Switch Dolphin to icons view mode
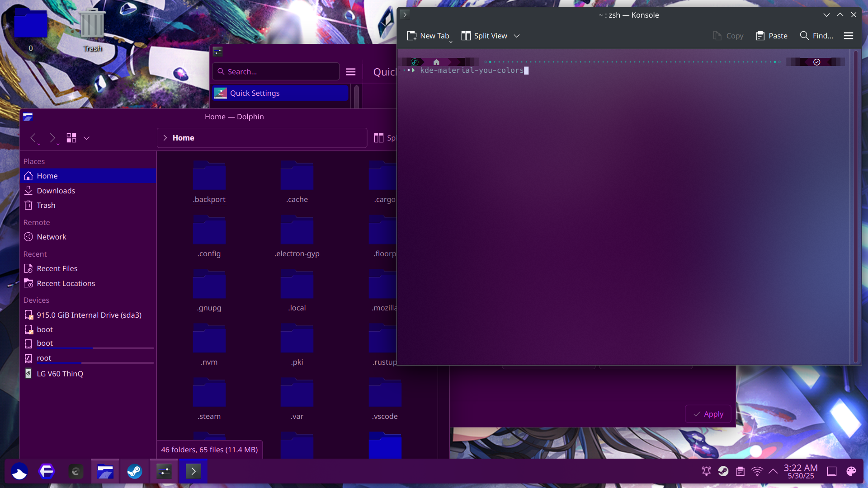This screenshot has height=488, width=868. (x=71, y=138)
